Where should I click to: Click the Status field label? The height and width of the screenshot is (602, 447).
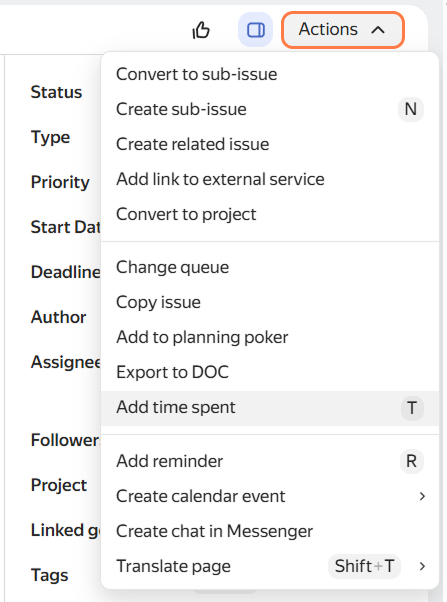(56, 92)
